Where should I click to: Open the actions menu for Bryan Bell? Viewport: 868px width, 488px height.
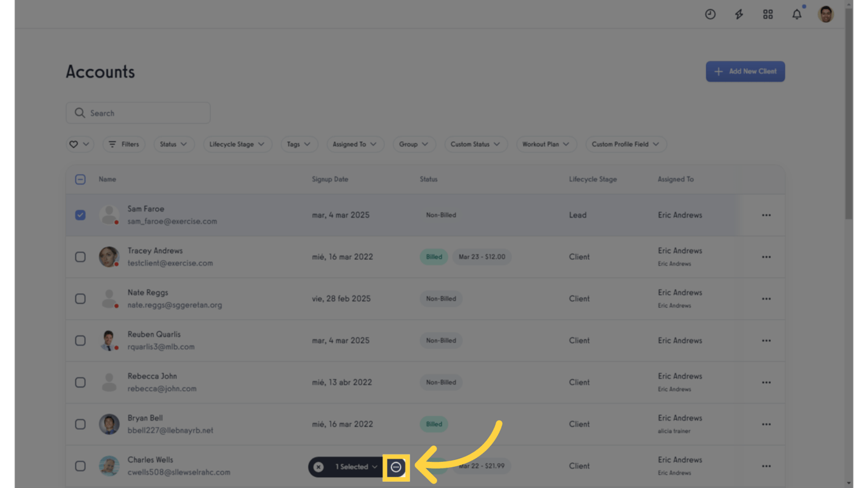click(766, 424)
